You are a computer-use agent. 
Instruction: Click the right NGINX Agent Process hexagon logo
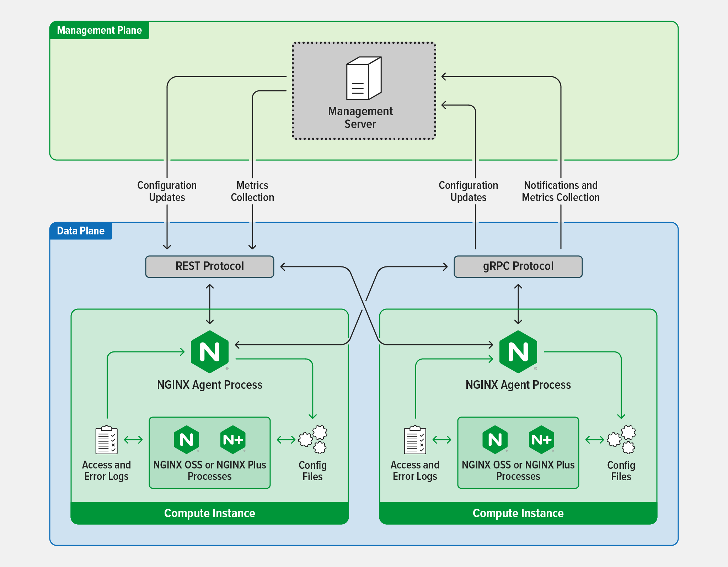tap(518, 352)
